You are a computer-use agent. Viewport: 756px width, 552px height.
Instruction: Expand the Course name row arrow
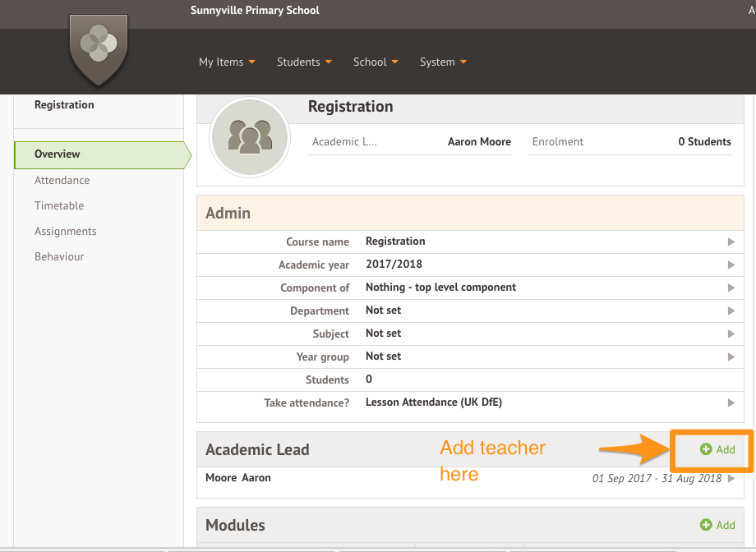point(731,241)
